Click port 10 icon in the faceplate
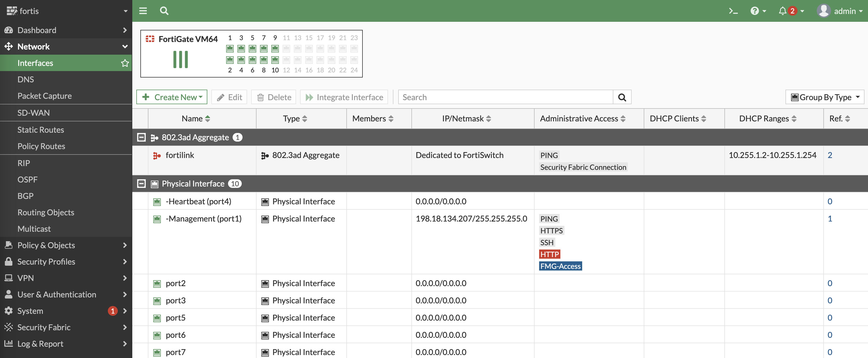This screenshot has height=358, width=868. 275,60
